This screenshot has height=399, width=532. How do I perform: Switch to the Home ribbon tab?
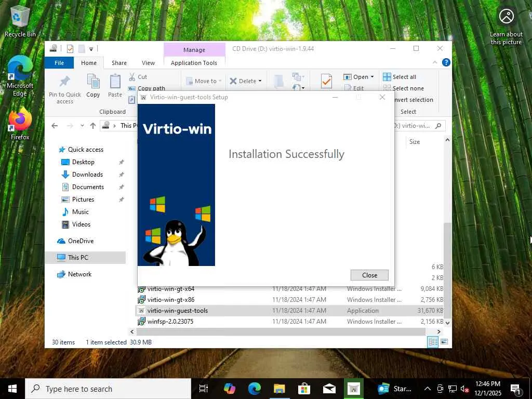pyautogui.click(x=89, y=63)
